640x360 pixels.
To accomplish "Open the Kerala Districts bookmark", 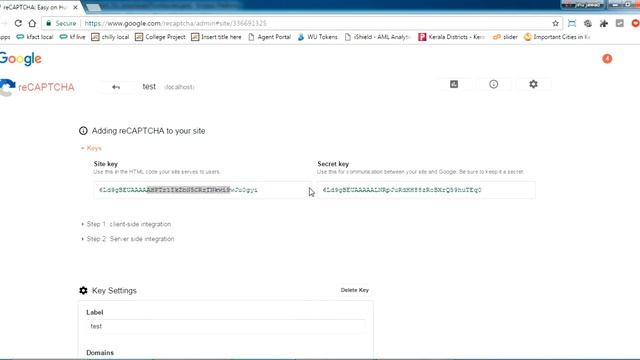I will (451, 37).
